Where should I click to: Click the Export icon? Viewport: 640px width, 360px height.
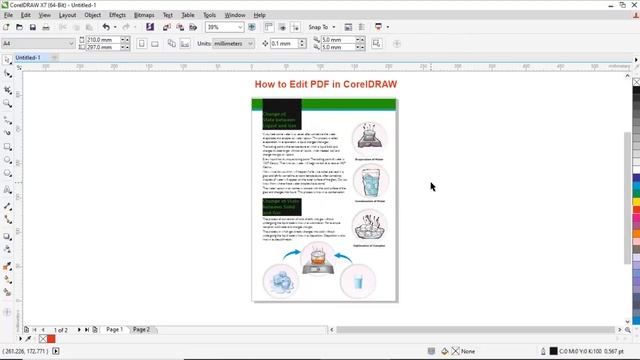click(x=180, y=27)
